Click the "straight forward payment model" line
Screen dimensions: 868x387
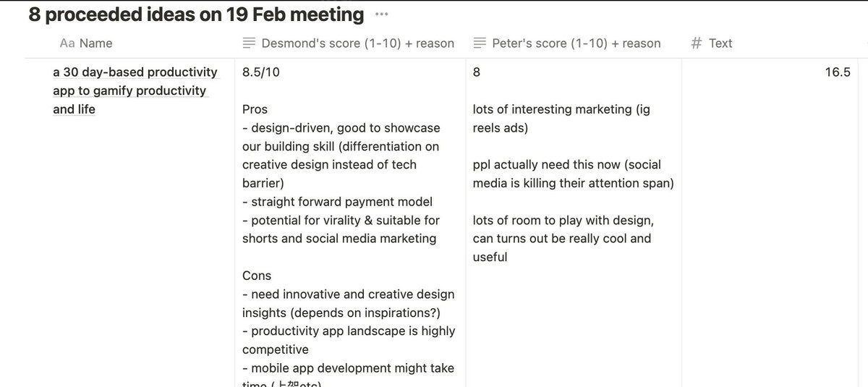[341, 202]
